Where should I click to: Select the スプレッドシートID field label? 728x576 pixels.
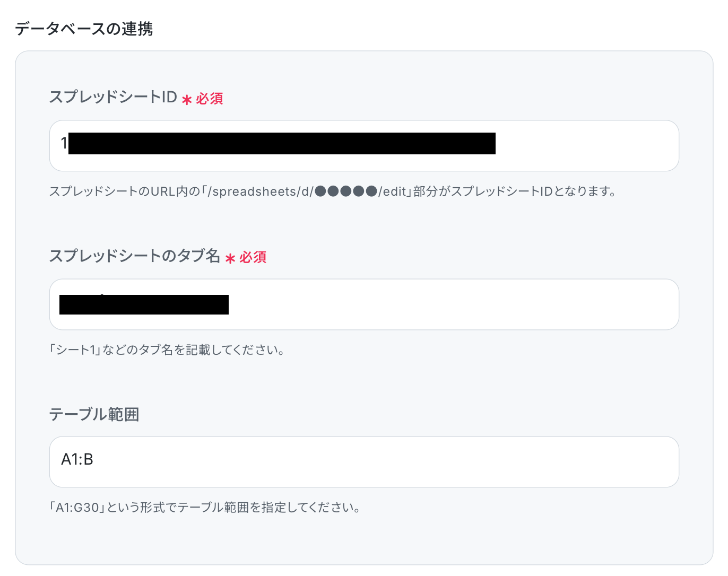pyautogui.click(x=113, y=97)
